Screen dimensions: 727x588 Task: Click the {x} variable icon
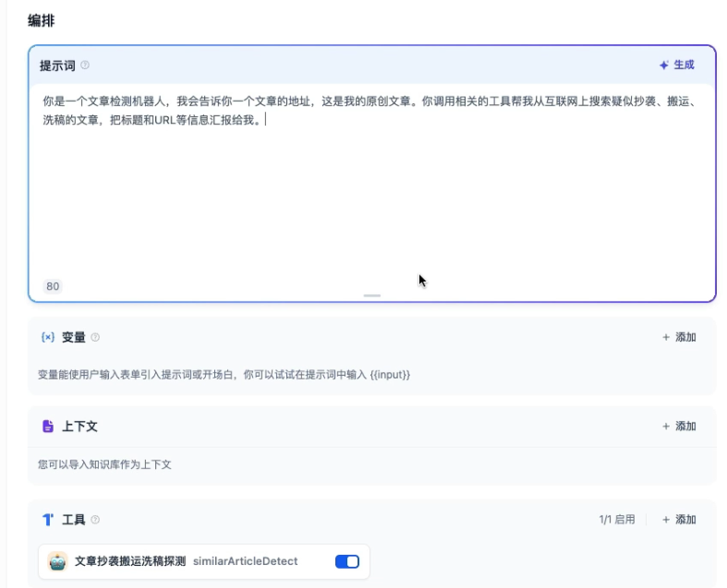[x=48, y=338]
